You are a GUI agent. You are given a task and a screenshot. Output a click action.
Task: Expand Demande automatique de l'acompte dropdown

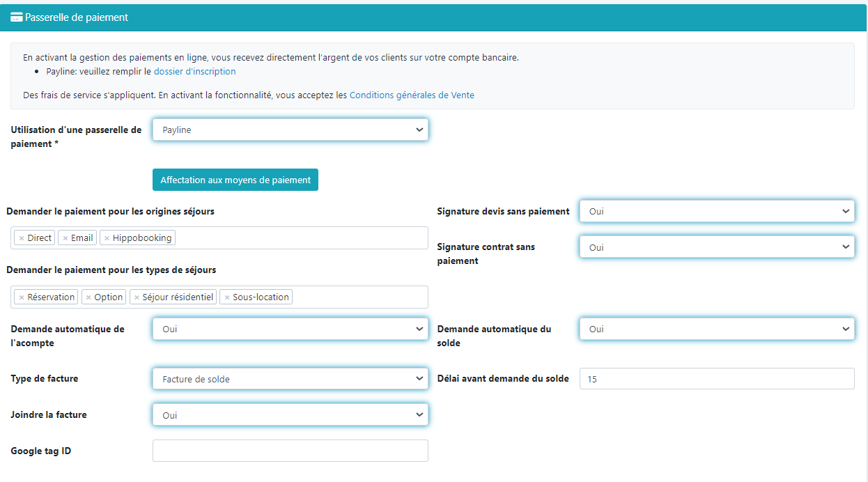tap(290, 329)
